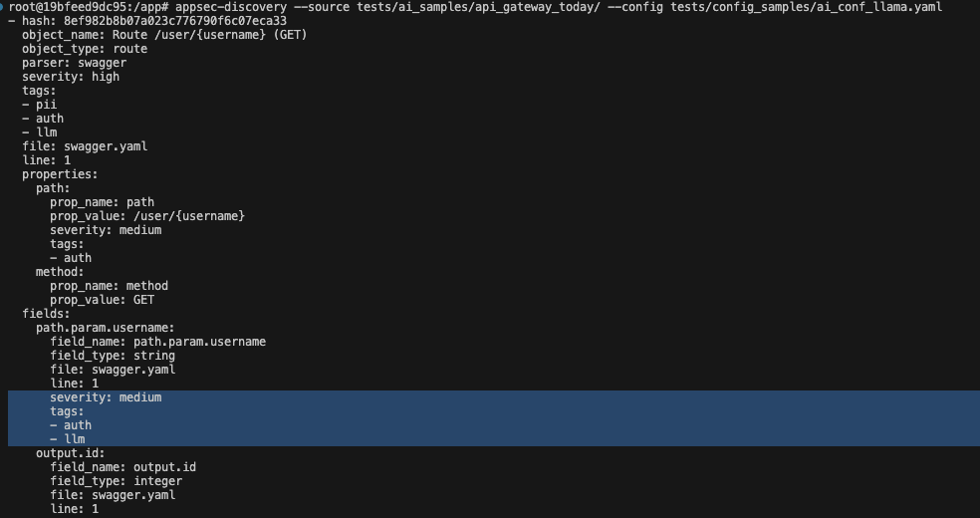The width and height of the screenshot is (980, 518).
Task: Click the file: swagger.yaml line under tags
Action: click(x=85, y=146)
